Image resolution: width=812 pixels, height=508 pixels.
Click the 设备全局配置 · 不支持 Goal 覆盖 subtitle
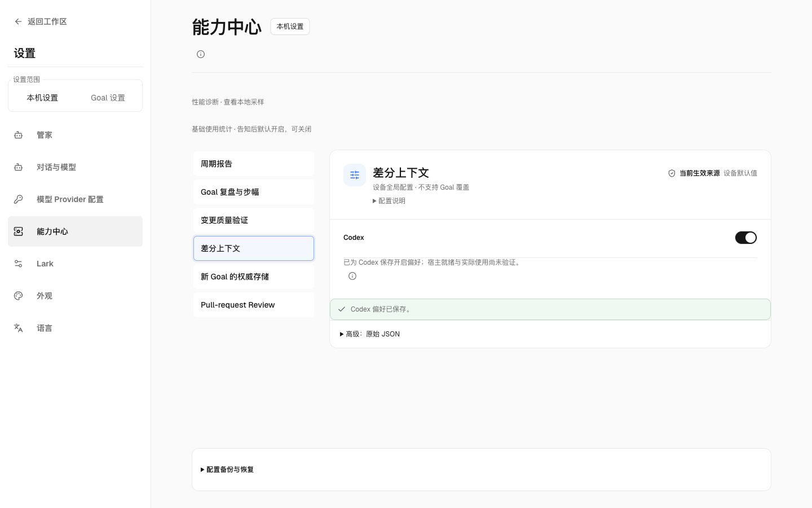click(x=421, y=187)
